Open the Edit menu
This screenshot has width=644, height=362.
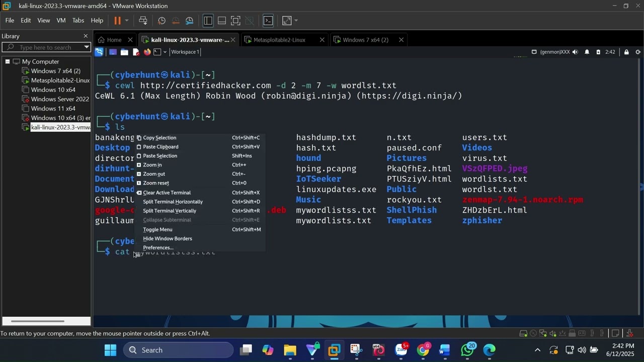[26, 21]
